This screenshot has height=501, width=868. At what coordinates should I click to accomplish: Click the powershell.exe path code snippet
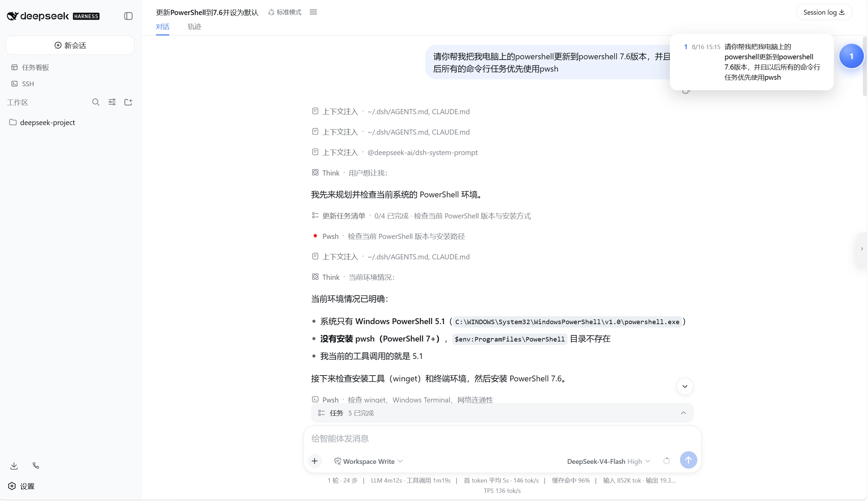568,322
